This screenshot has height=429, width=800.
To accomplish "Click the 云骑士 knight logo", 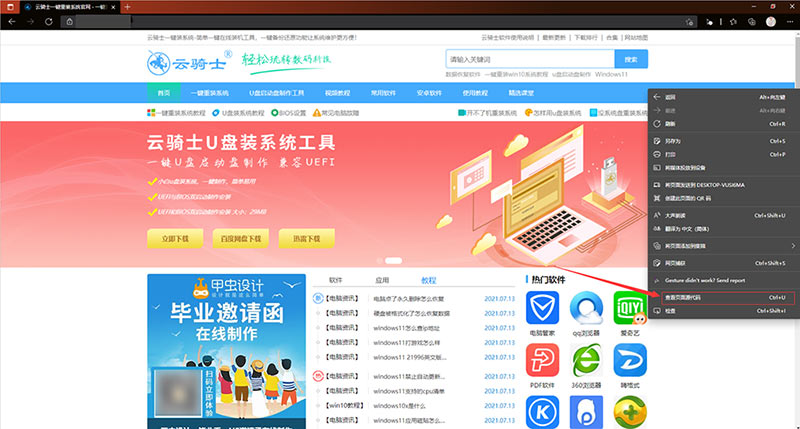I will (187, 63).
